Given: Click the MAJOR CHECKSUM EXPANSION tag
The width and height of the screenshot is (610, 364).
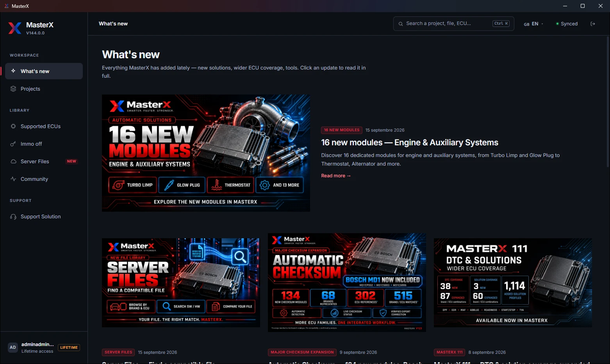Looking at the screenshot, I should point(302,352).
